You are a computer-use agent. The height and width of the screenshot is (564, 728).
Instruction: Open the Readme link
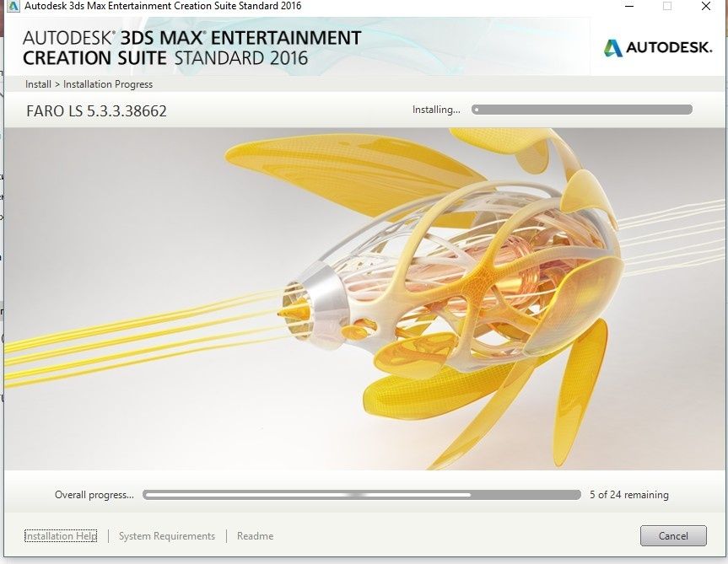point(255,535)
